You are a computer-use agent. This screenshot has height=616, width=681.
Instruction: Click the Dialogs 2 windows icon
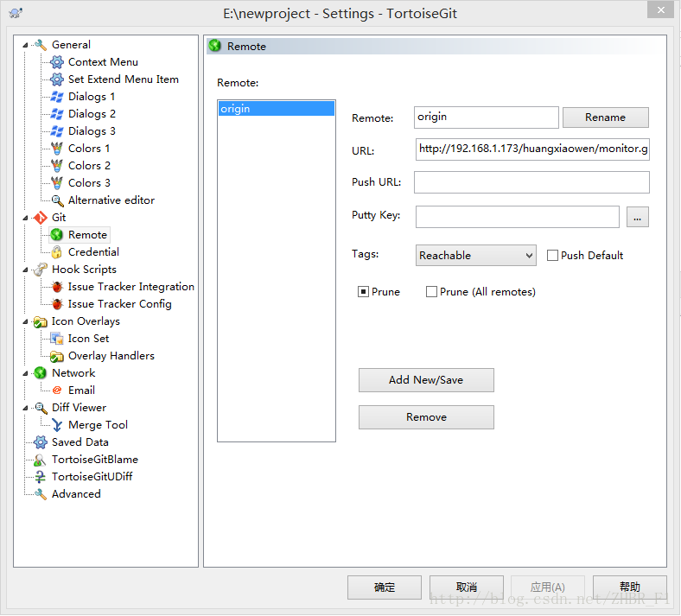57,114
